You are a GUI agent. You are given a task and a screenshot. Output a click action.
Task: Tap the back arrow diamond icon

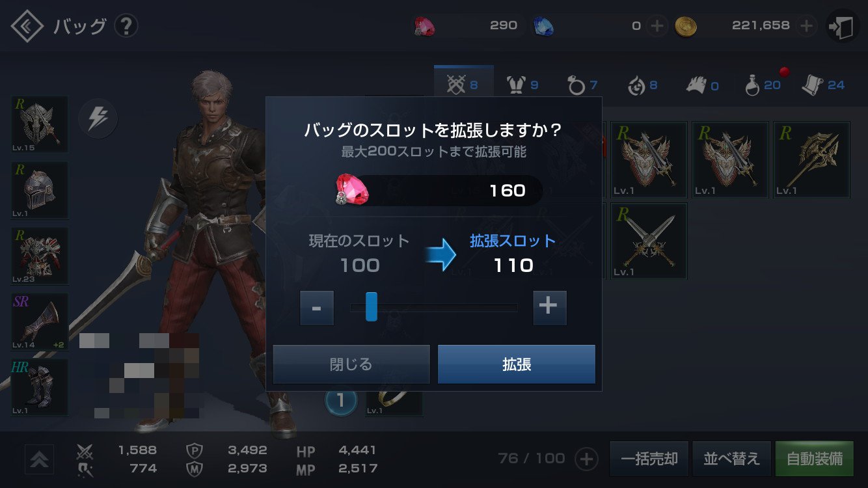[27, 26]
